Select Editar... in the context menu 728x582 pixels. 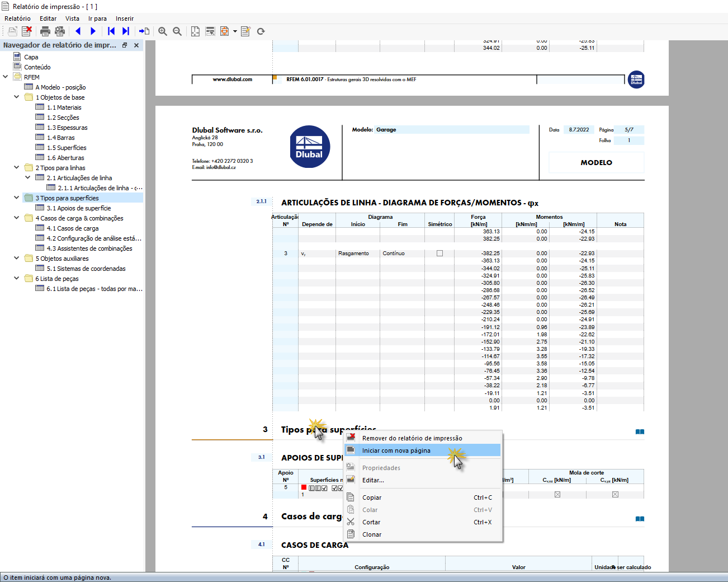422,480
